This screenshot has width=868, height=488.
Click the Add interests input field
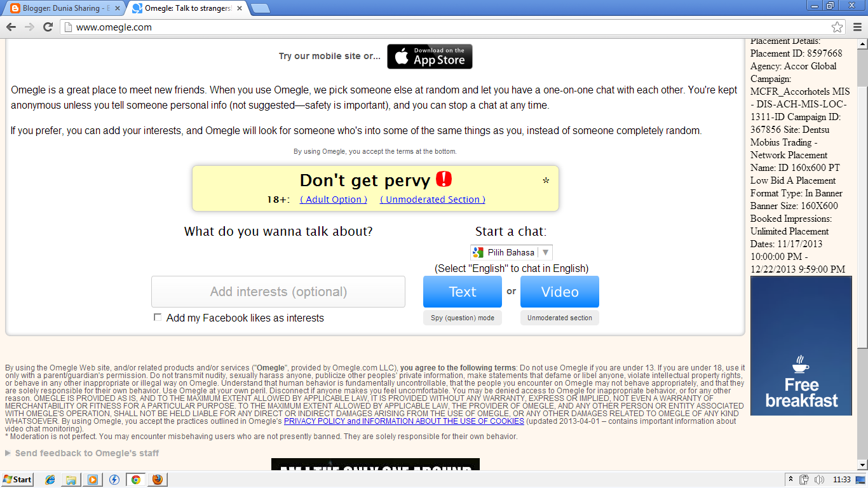[278, 292]
